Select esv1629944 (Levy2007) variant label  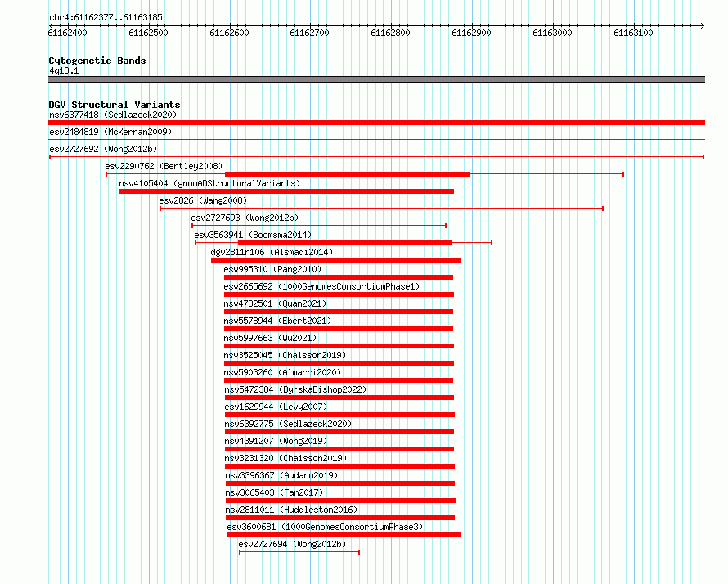pyautogui.click(x=276, y=407)
